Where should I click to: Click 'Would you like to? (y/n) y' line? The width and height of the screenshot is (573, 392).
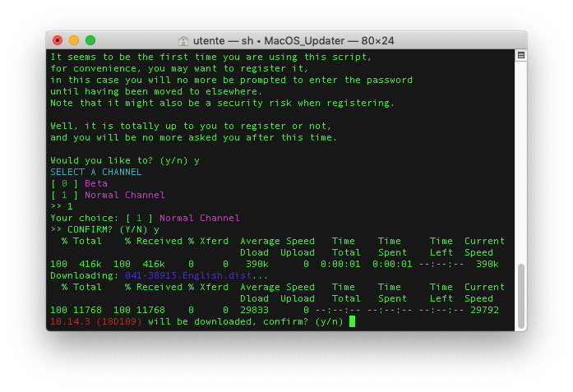tap(125, 160)
